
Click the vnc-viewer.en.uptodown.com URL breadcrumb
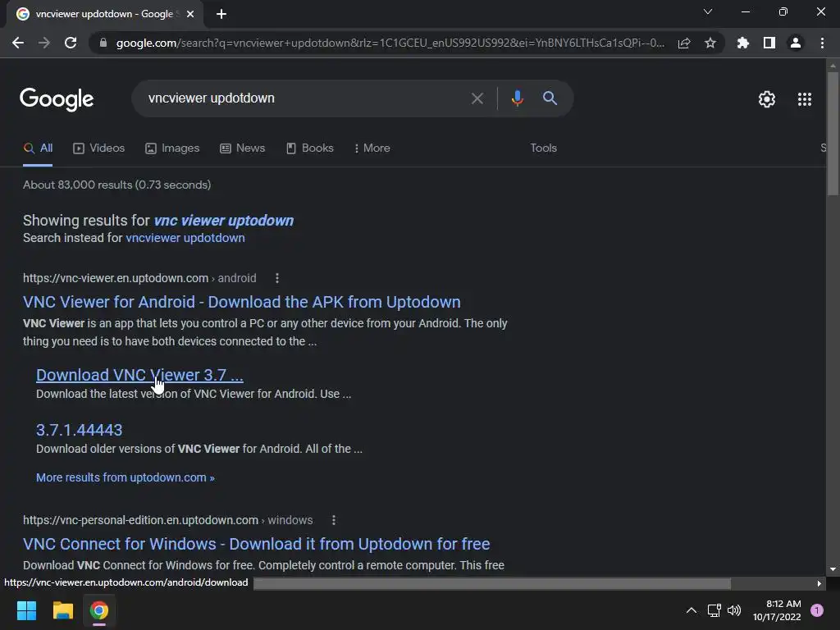(139, 278)
